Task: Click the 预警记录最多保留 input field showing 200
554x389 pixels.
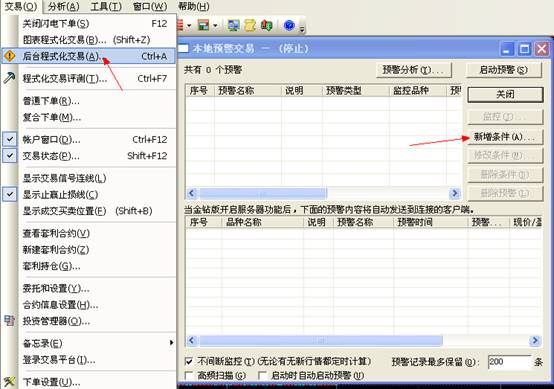Action: pyautogui.click(x=509, y=362)
